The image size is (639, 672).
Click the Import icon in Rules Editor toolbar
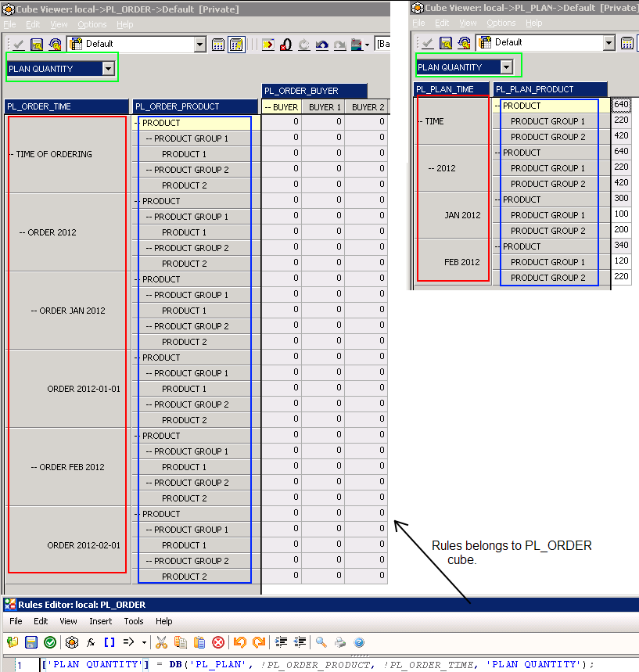coord(13,642)
